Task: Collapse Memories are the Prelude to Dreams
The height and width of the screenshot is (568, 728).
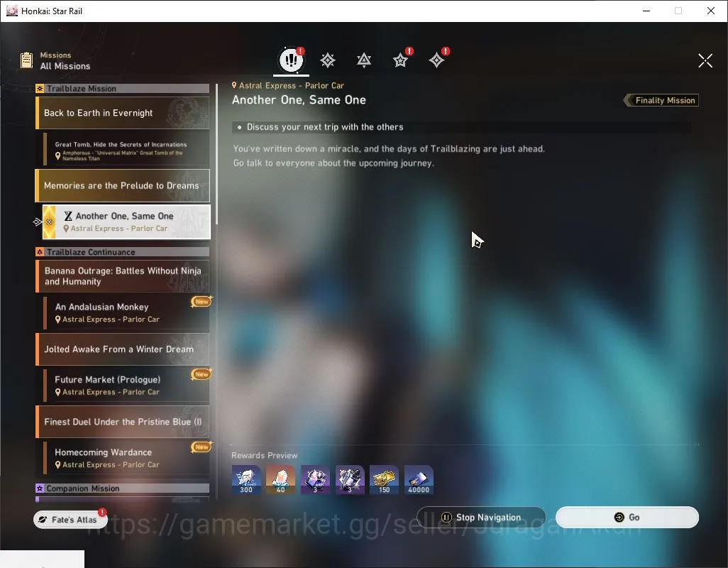Action: 123,186
